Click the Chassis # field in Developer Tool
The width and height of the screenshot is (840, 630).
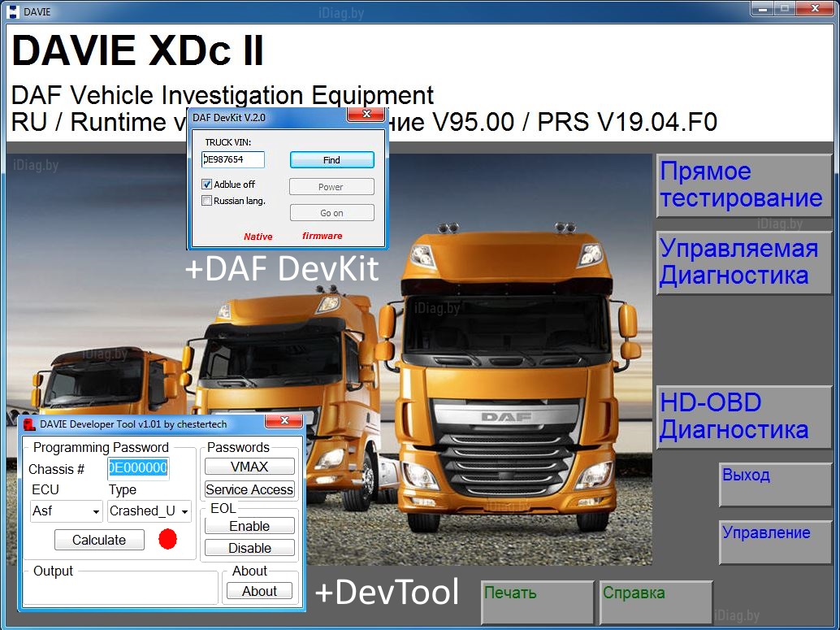tap(138, 468)
